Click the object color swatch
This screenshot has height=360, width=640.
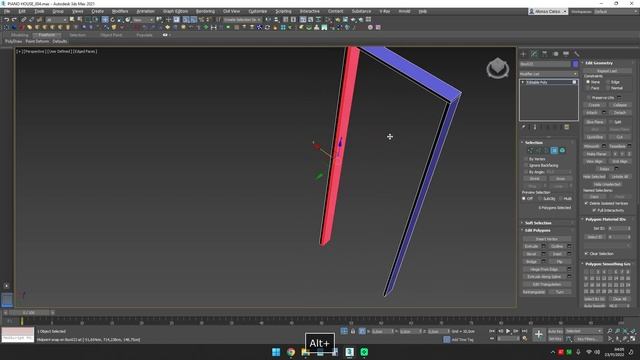575,64
